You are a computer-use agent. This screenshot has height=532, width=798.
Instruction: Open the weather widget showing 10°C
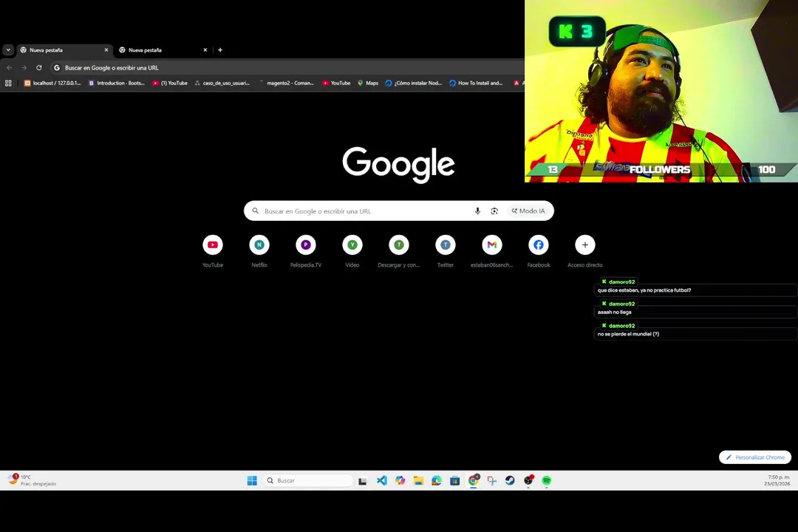33,480
